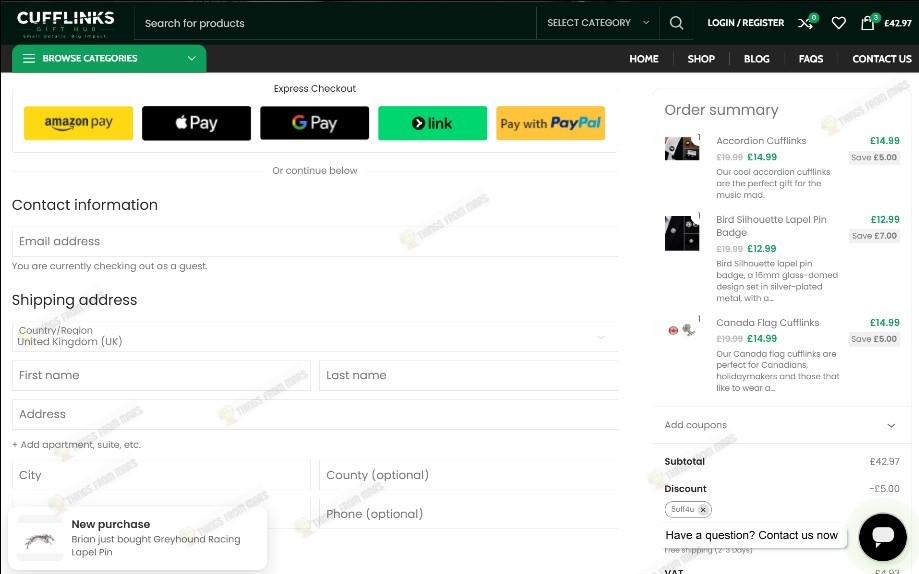Click the Bird Silhouette Lapel Pin image
Viewport: 919px width, 574px height.
[682, 233]
